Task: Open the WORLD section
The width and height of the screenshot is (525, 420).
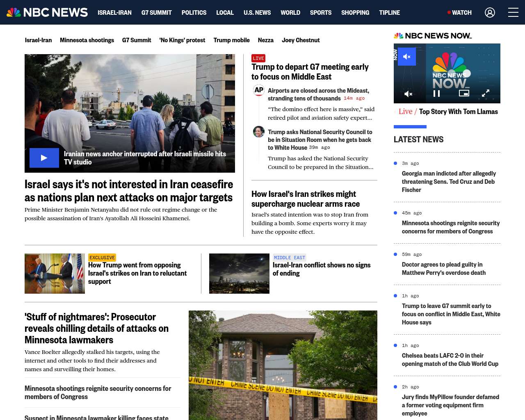Action: click(290, 13)
